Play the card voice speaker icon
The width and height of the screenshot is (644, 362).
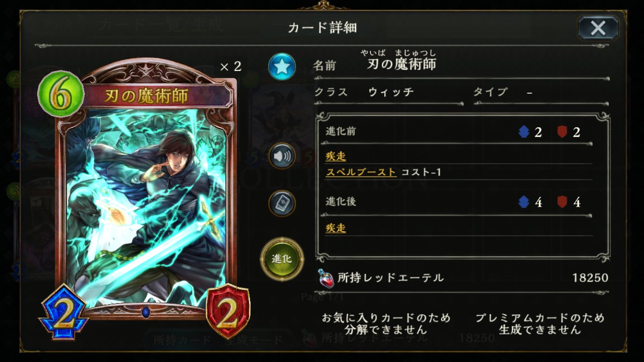pyautogui.click(x=282, y=156)
